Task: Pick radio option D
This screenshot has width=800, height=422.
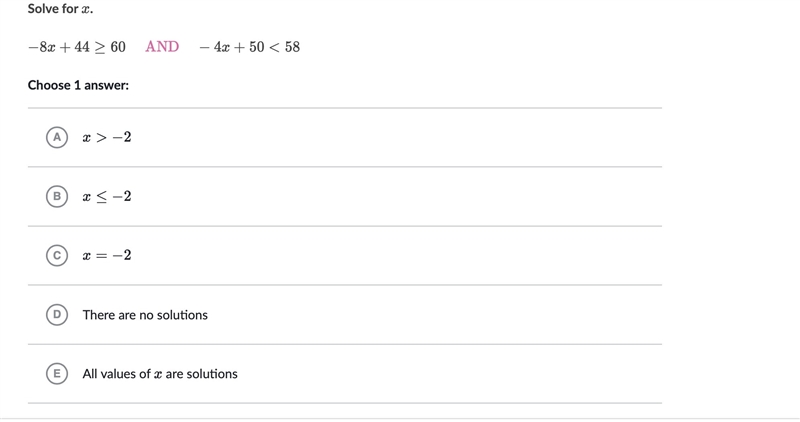Action: click(x=57, y=314)
